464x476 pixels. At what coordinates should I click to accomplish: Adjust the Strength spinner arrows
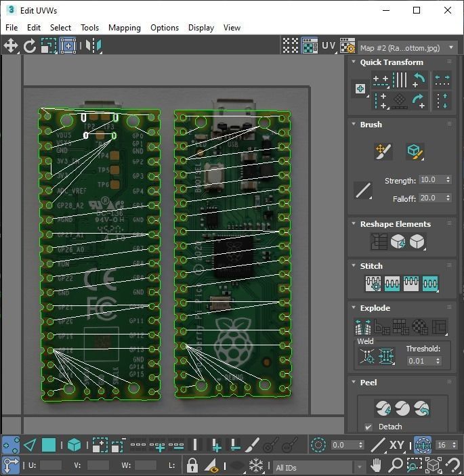point(448,179)
